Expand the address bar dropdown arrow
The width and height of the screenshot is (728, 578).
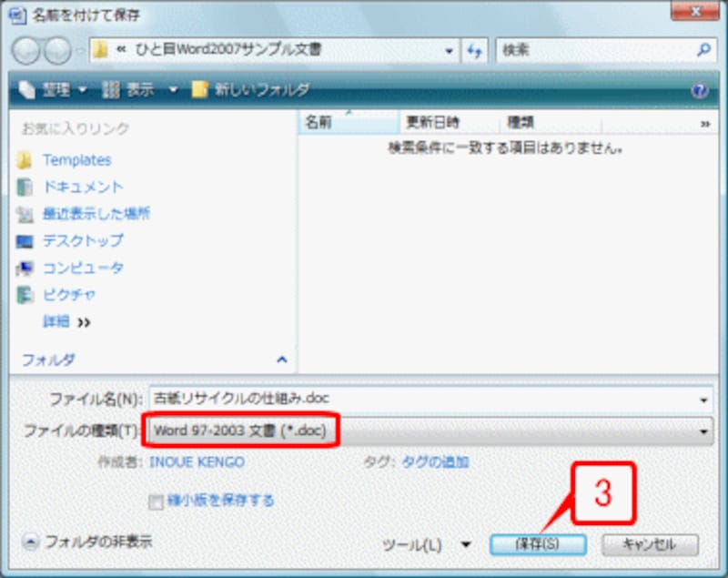448,50
